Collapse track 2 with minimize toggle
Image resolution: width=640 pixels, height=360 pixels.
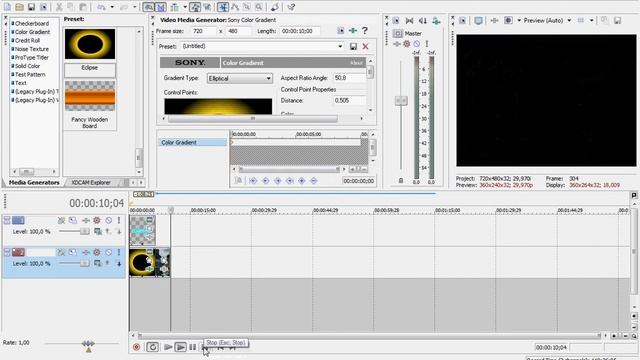(x=7, y=253)
